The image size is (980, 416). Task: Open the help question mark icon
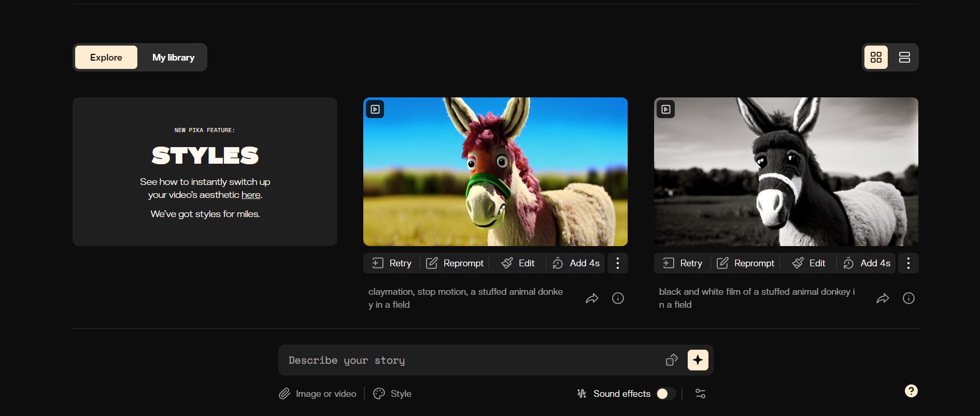pyautogui.click(x=911, y=391)
